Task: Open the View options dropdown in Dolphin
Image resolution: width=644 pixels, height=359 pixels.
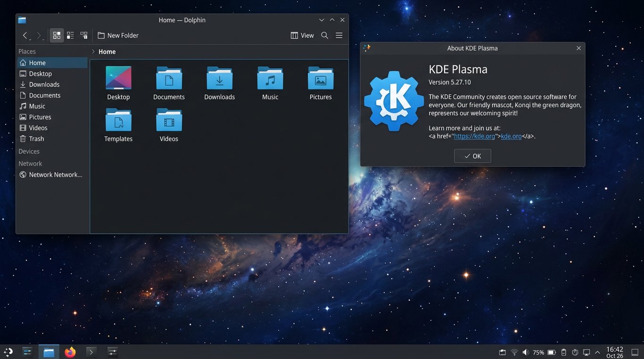Action: (302, 35)
